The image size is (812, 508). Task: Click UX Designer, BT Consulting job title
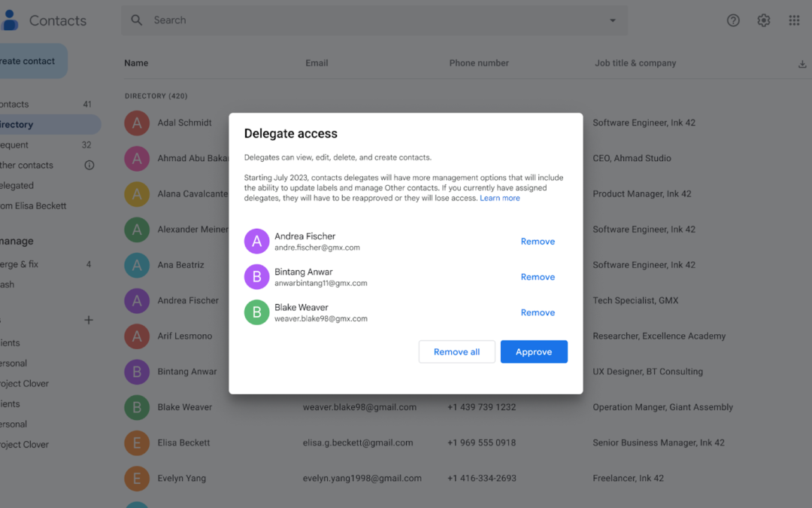[648, 372]
